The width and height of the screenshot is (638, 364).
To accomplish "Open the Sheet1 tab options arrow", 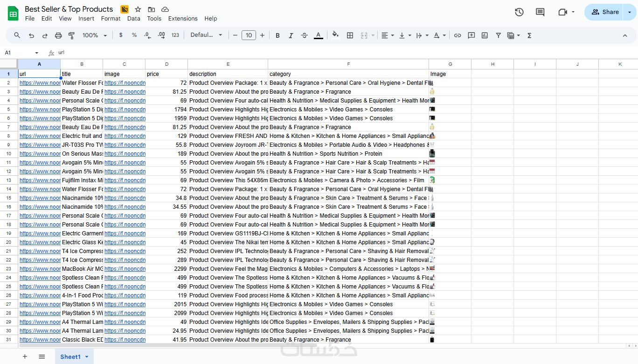I will [x=86, y=357].
